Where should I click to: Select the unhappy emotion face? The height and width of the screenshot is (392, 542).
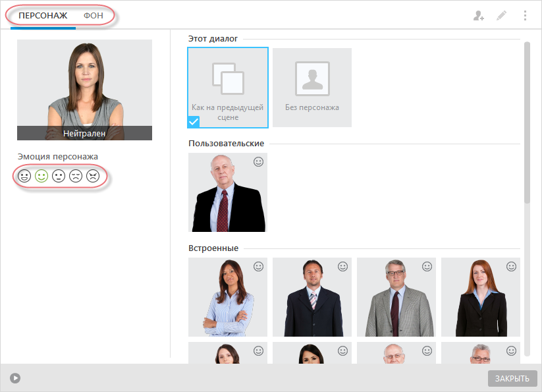pos(76,176)
